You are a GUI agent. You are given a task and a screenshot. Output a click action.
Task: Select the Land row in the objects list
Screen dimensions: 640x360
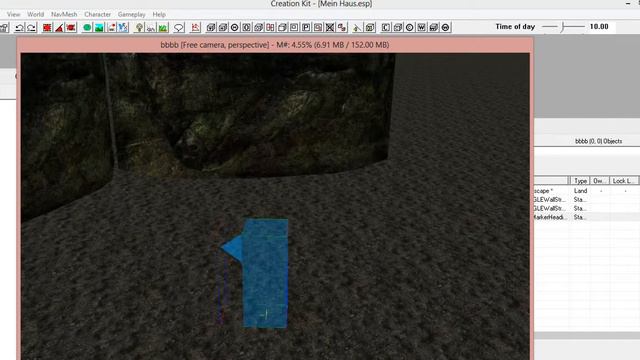[x=587, y=191]
